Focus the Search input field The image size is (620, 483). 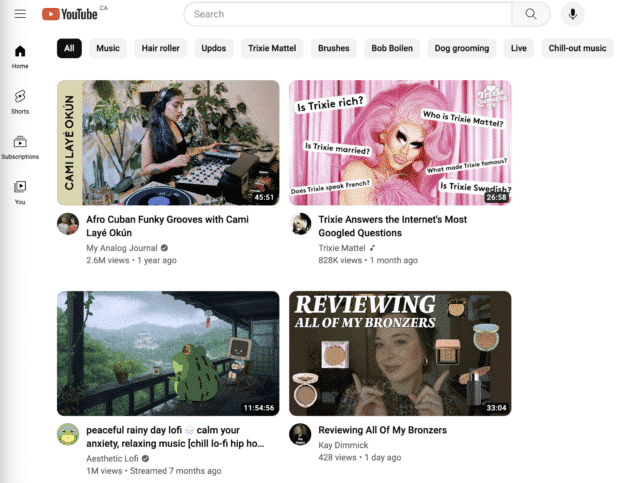[348, 14]
